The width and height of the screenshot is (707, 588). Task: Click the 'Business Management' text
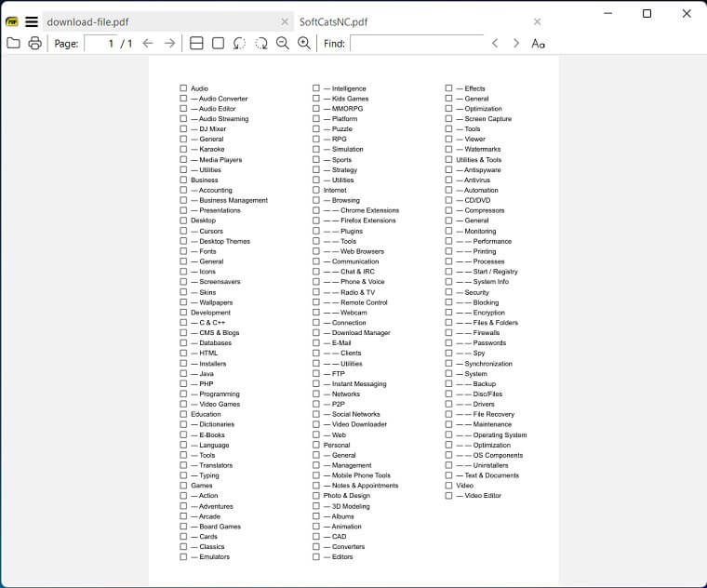[x=233, y=200]
